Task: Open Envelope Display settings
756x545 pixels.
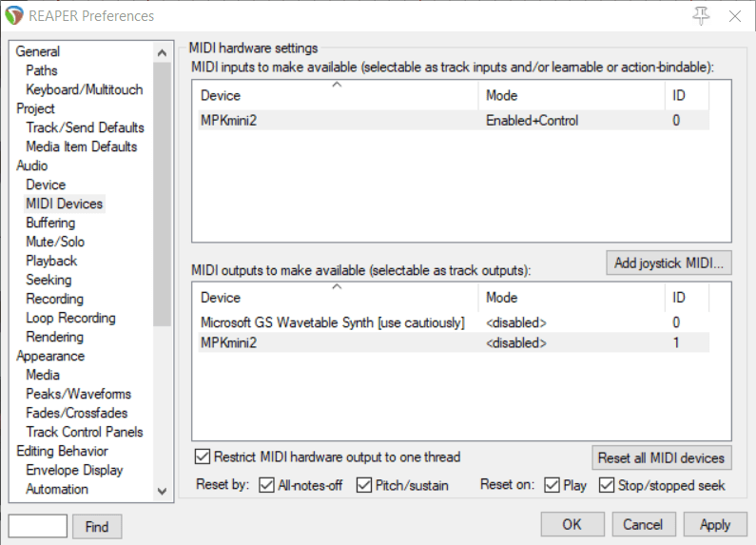Action: click(x=74, y=470)
